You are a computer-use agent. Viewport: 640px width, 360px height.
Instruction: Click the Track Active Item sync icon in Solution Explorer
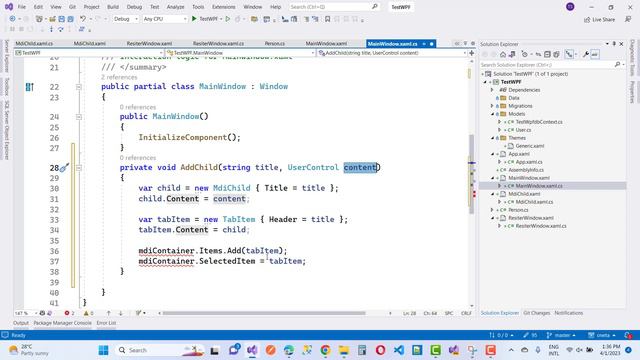coord(538,54)
